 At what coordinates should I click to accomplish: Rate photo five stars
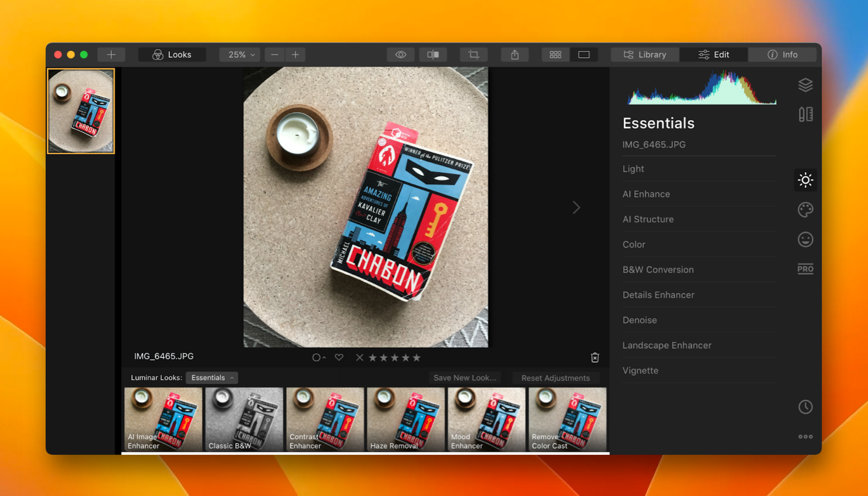click(x=417, y=358)
